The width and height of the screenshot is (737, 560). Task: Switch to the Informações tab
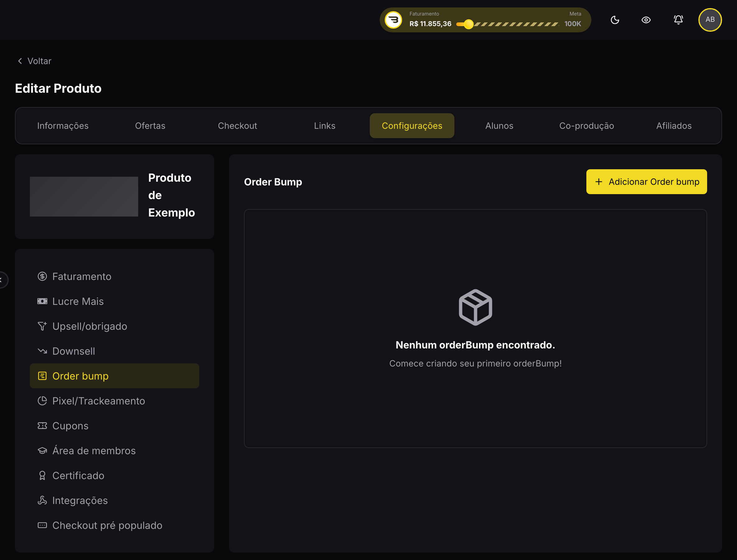pos(63,126)
